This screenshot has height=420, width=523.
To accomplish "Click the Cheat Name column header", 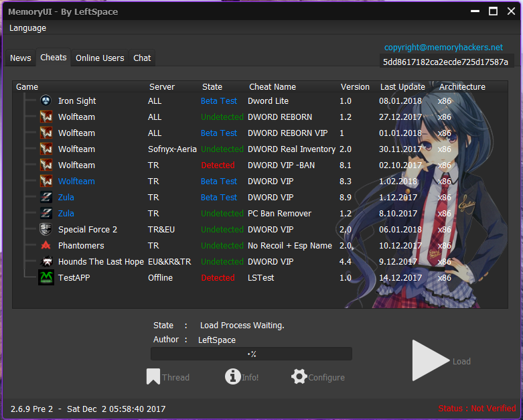I will click(x=273, y=86).
